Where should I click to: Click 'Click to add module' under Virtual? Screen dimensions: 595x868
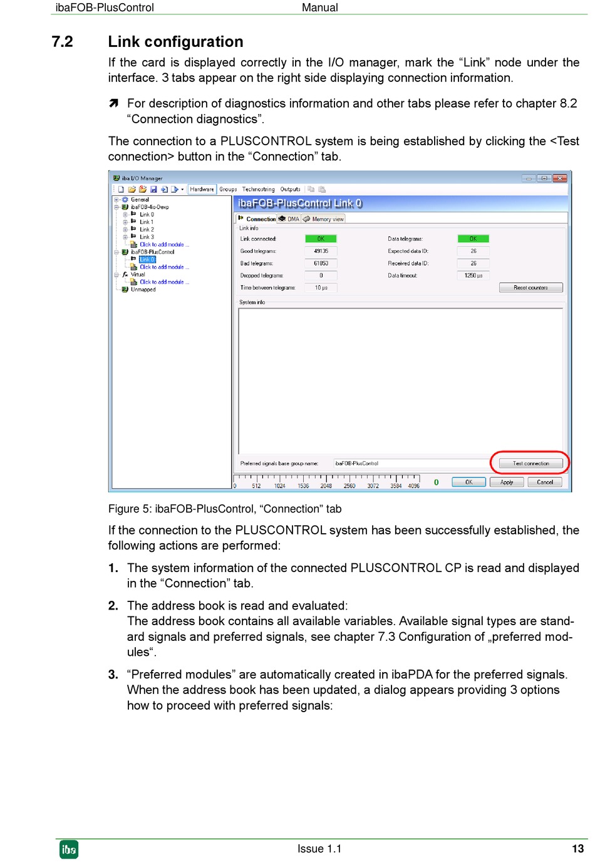164,282
